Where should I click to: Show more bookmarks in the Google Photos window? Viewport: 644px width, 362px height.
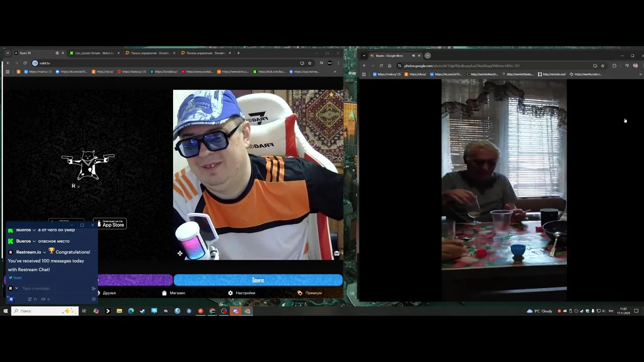pyautogui.click(x=640, y=74)
